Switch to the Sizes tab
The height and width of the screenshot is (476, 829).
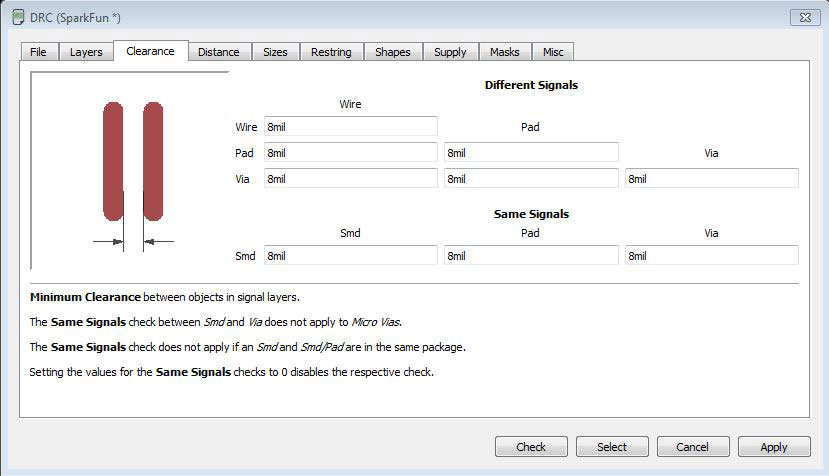point(275,52)
